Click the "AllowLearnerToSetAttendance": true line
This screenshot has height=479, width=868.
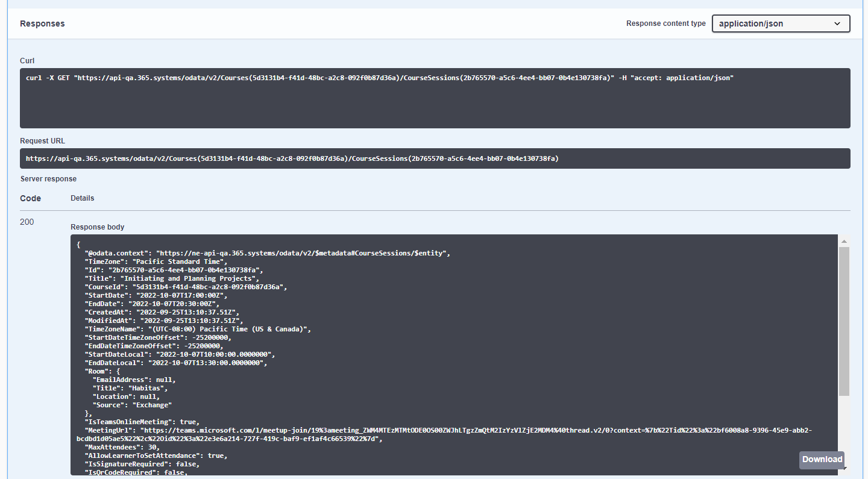click(x=156, y=456)
